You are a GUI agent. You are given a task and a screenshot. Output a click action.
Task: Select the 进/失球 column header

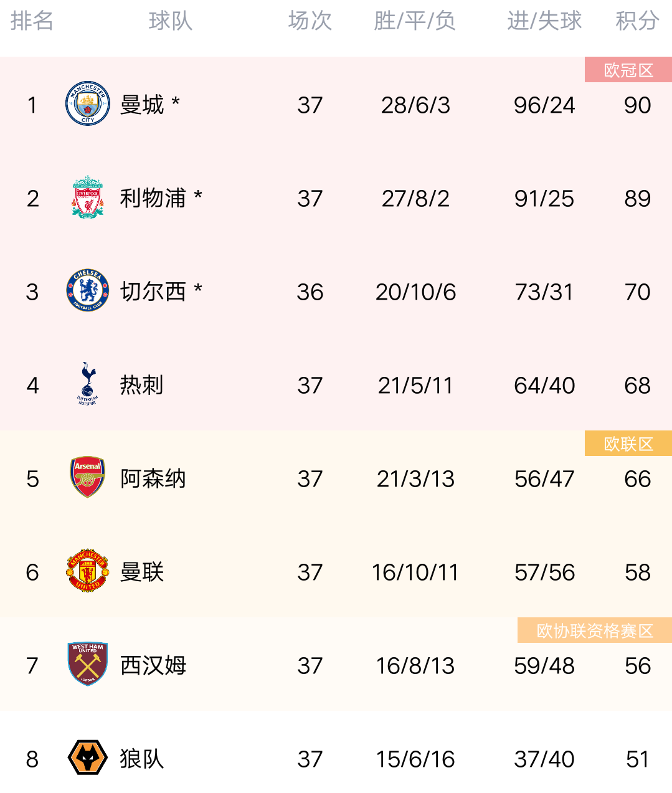[544, 21]
